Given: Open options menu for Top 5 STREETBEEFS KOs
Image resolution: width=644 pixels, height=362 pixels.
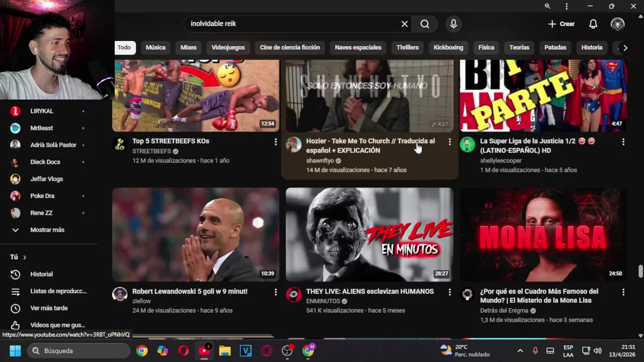Looking at the screenshot, I should tap(275, 142).
